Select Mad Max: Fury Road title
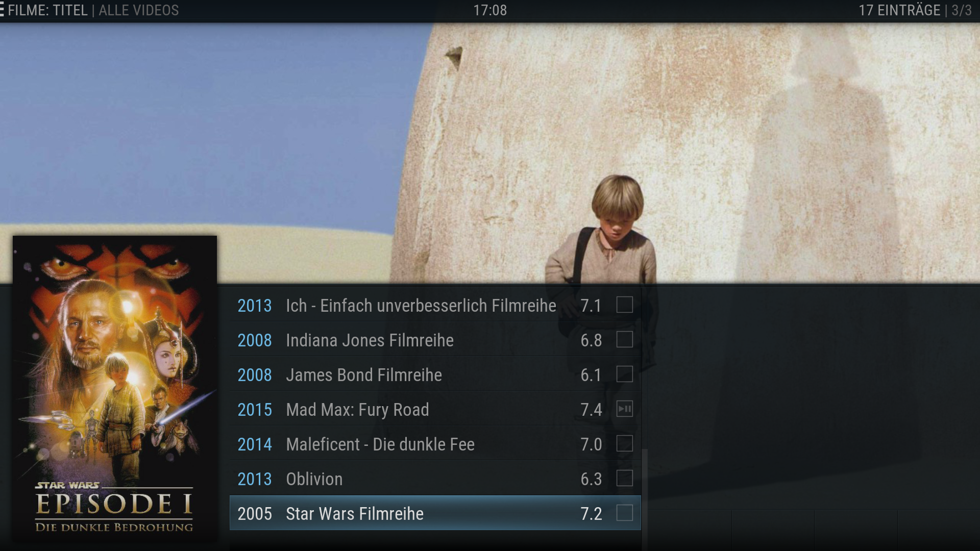980x551 pixels. (x=357, y=410)
